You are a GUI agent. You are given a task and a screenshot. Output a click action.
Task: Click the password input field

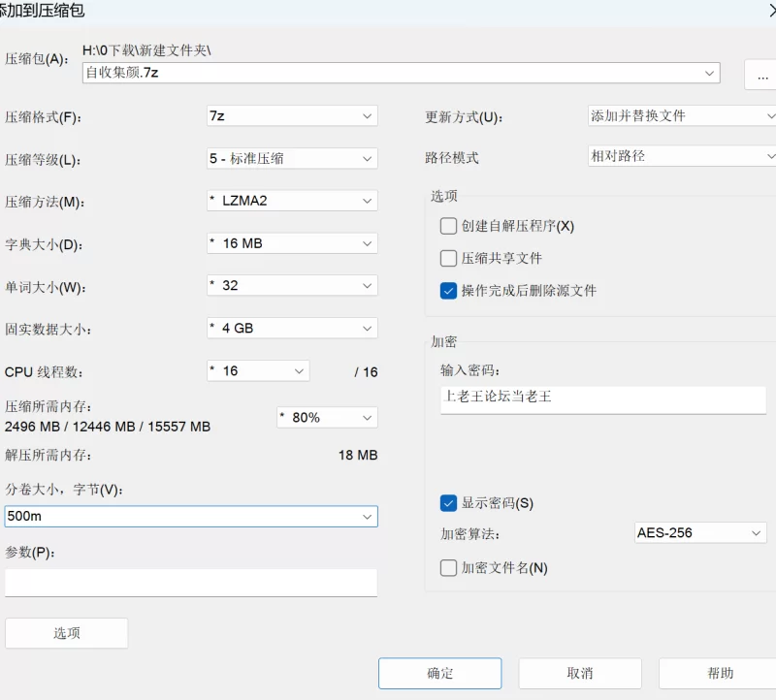(x=603, y=399)
